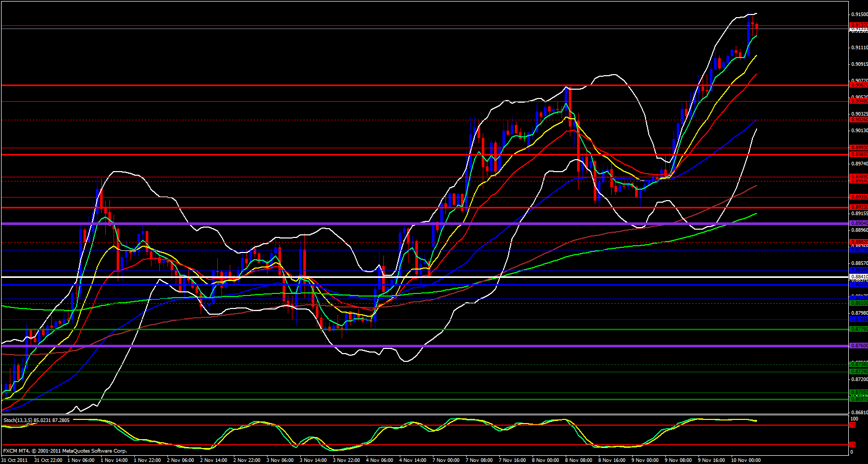The width and height of the screenshot is (868, 464).
Task: Click the 1 Nov 14:00 time label
Action: pos(114,460)
